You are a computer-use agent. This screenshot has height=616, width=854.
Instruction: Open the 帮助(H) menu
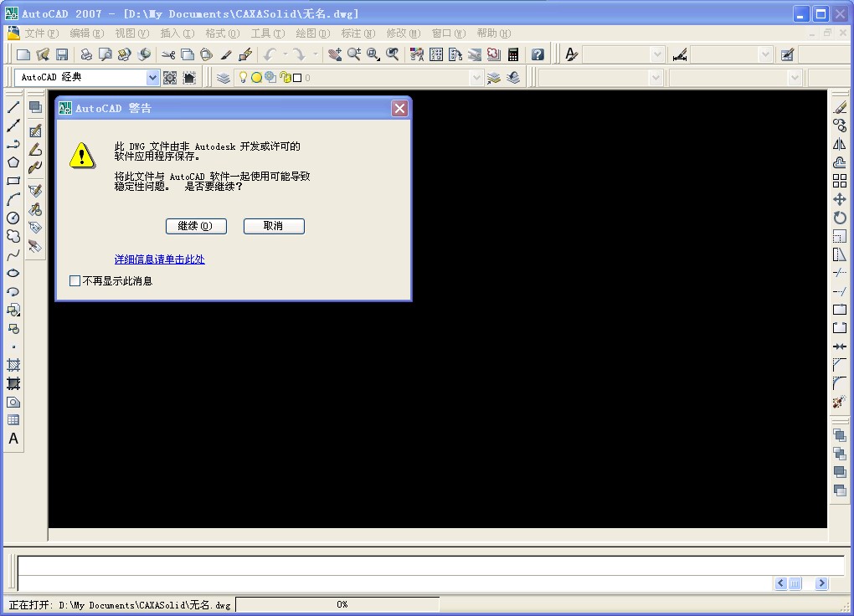[x=493, y=33]
